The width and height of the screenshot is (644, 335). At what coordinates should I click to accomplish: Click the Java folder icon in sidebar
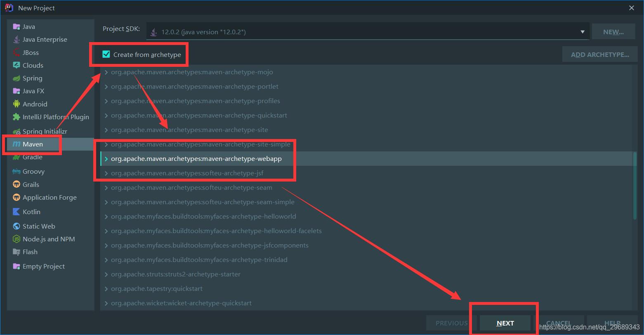17,26
